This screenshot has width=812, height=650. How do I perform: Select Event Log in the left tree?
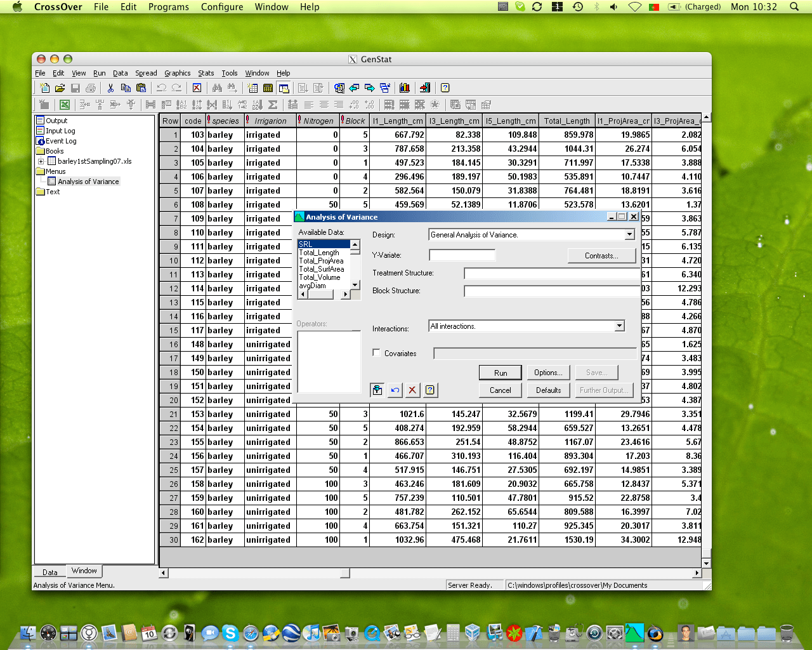[x=61, y=141]
